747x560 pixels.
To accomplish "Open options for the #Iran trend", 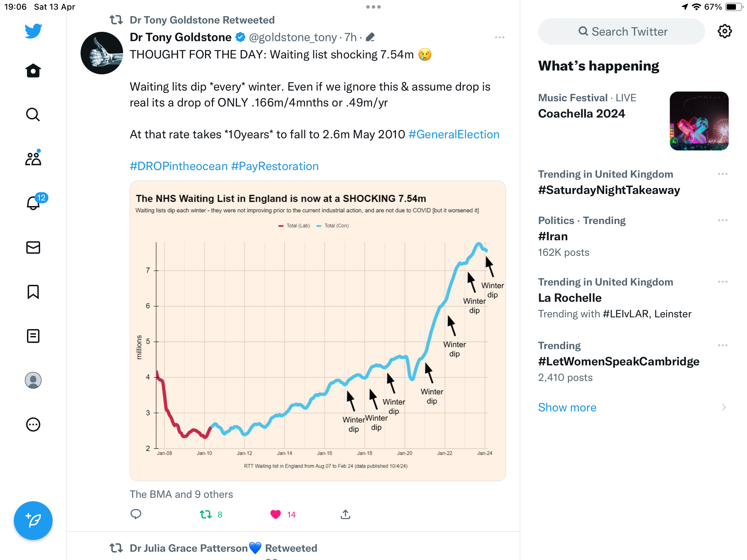I will (x=722, y=220).
